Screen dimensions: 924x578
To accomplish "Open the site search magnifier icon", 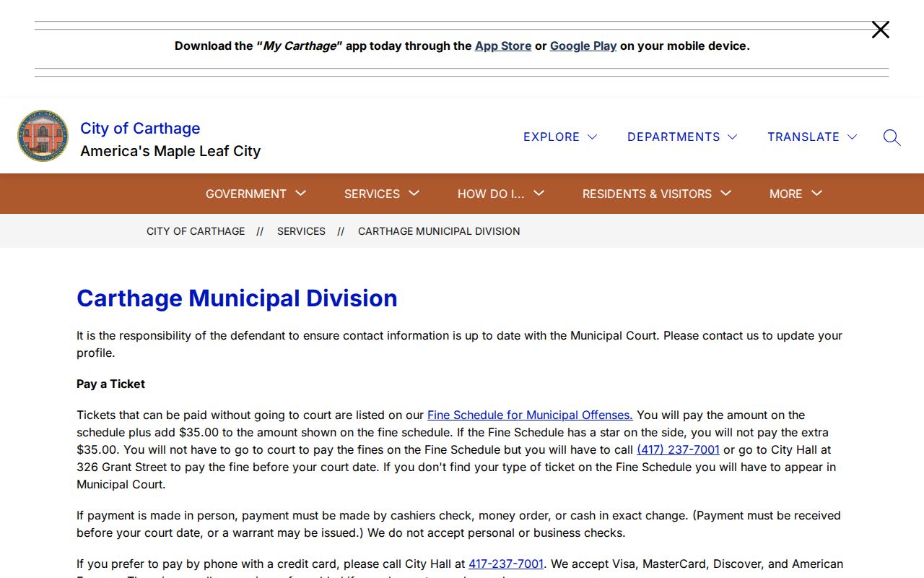I will point(892,137).
